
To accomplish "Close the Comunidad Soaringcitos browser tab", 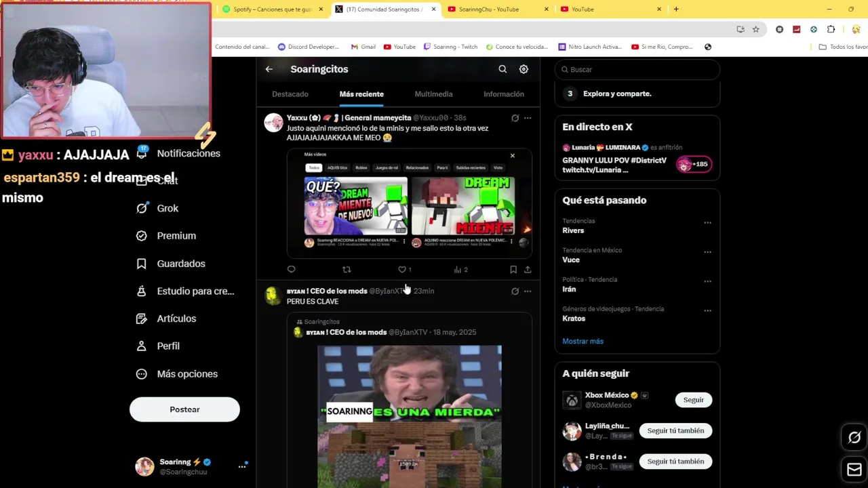I will [x=434, y=9].
